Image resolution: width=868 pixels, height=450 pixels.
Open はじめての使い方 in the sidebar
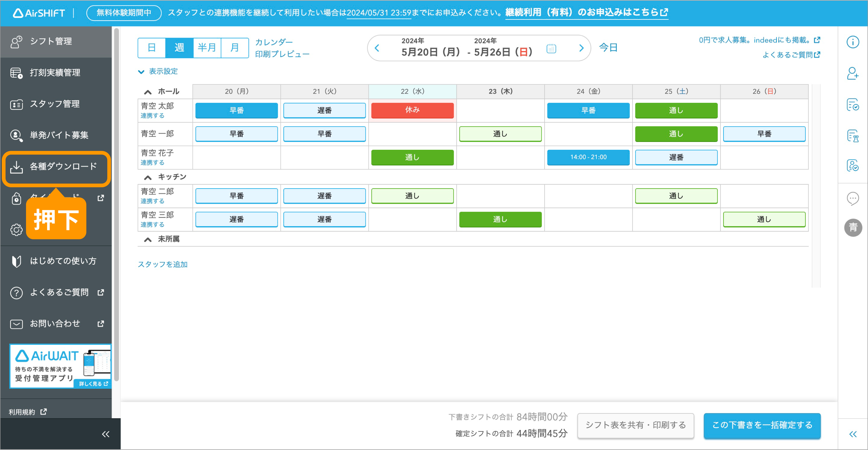(56, 261)
